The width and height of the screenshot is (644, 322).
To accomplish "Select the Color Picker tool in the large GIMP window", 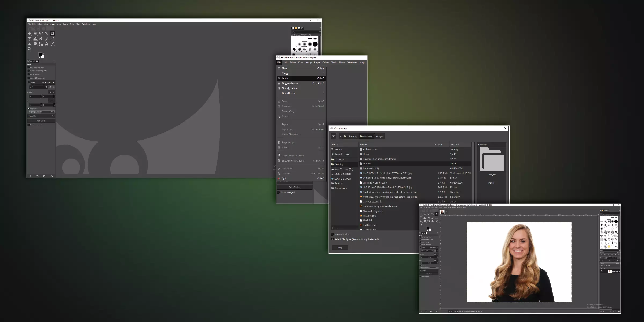I will tap(53, 44).
